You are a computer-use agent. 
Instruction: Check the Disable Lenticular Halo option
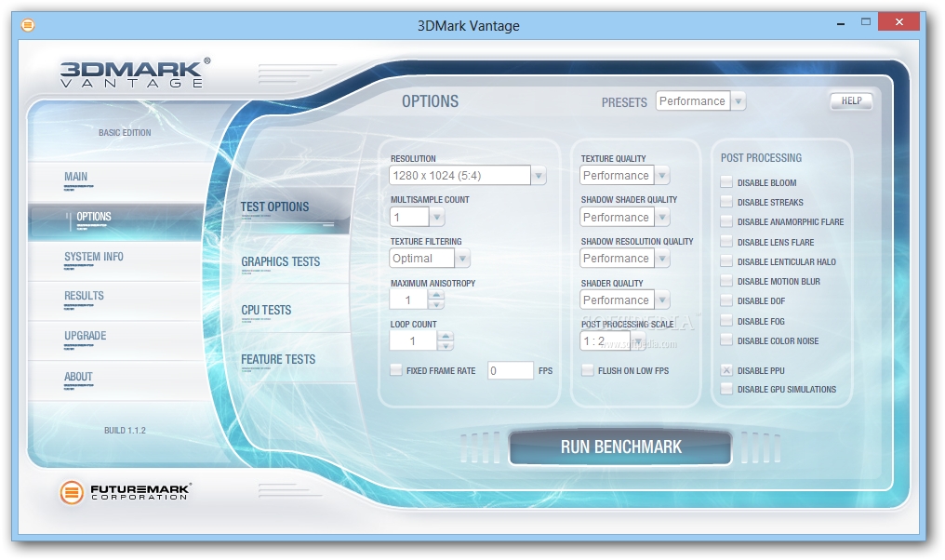pyautogui.click(x=726, y=261)
